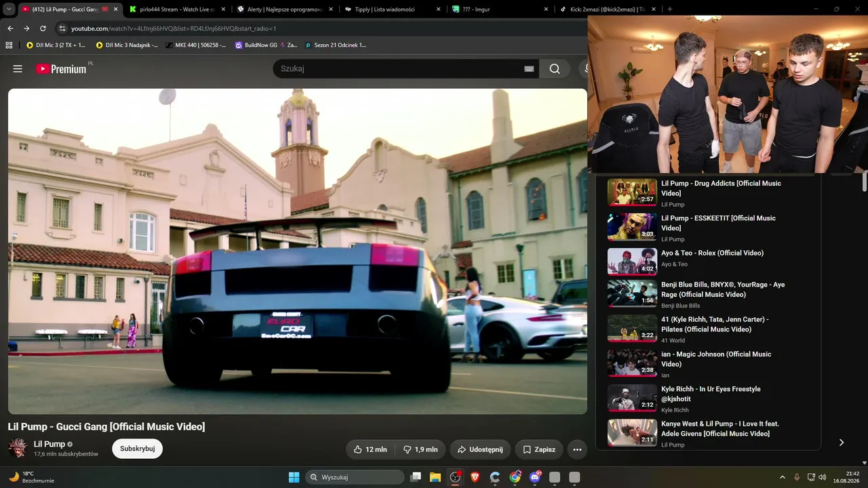The height and width of the screenshot is (488, 868).
Task: Click the 17,6 mln subskrybentów text
Action: 66,454
